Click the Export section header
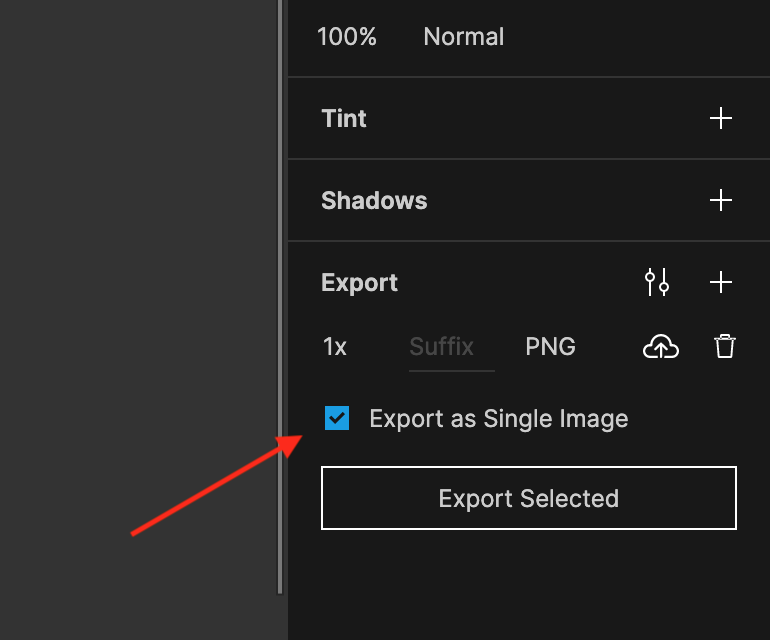Image resolution: width=770 pixels, height=640 pixels. tap(359, 283)
